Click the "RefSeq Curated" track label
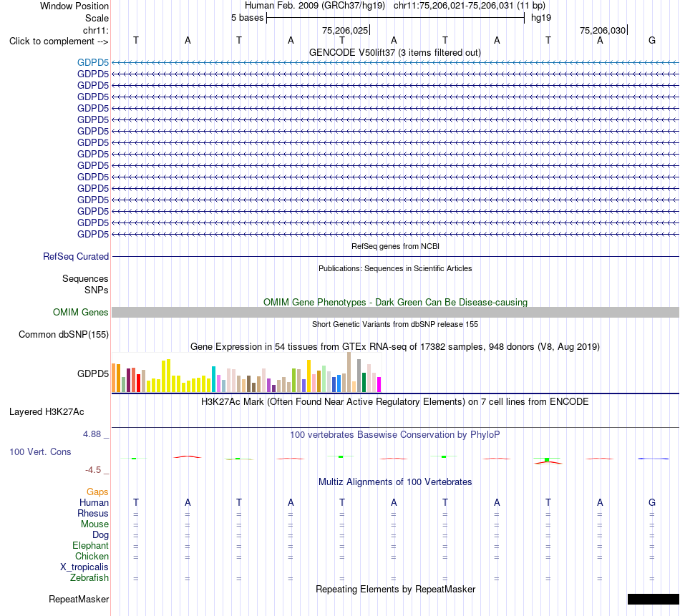 (x=76, y=257)
